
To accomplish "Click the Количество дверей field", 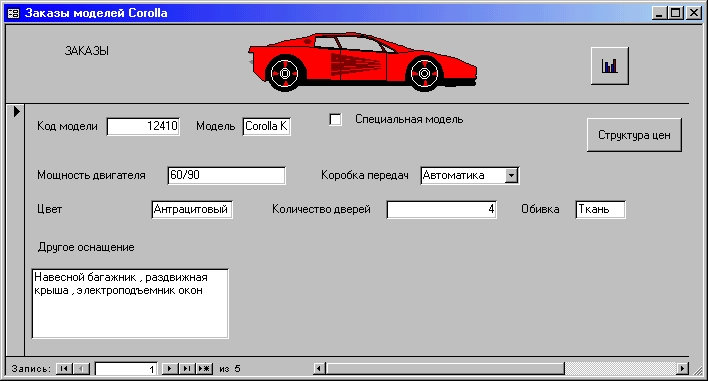I will point(442,209).
